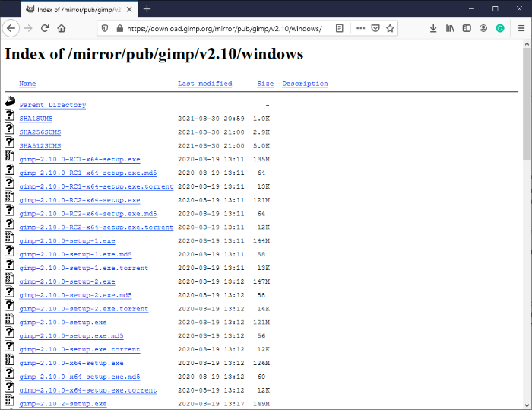Show site security padlock info

tap(119, 29)
